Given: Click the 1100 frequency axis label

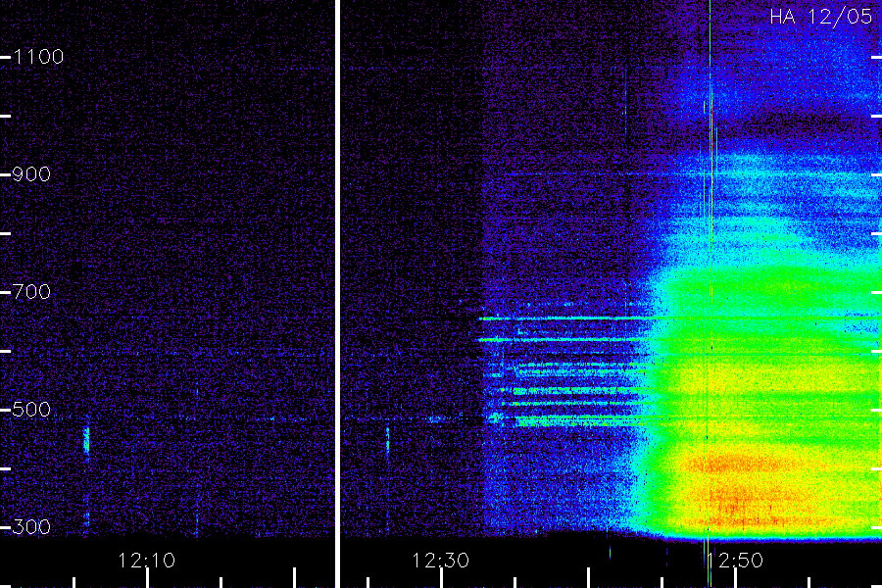Looking at the screenshot, I should click(x=38, y=57).
